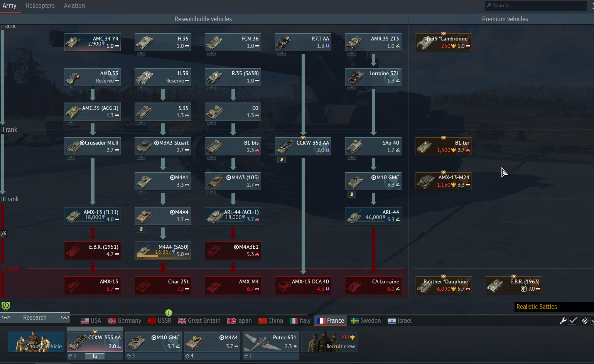Select the locked E.B.R. (1951) card

click(x=93, y=251)
